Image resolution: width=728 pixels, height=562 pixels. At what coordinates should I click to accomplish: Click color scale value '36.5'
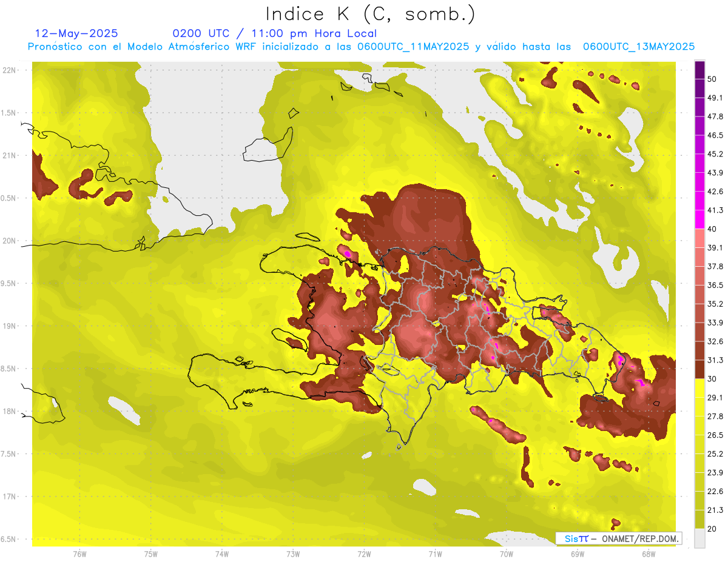pyautogui.click(x=715, y=285)
